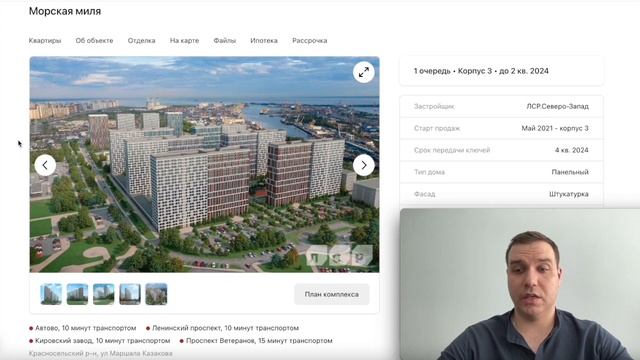Expand the gallery image to fullscreen
This screenshot has width=640, height=360.
pos(363,72)
